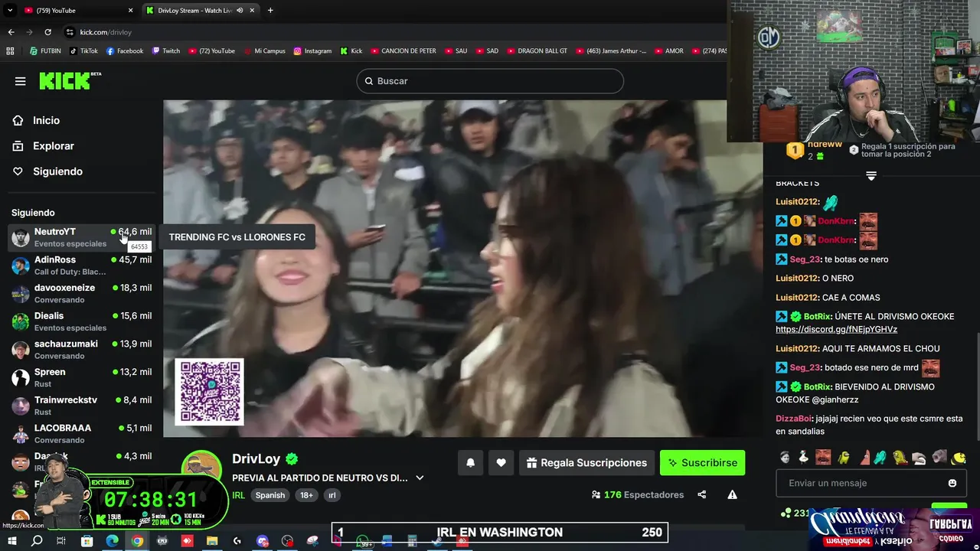Click the address bar URL kick.com/drivloy
This screenshot has width=980, height=551.
click(106, 32)
